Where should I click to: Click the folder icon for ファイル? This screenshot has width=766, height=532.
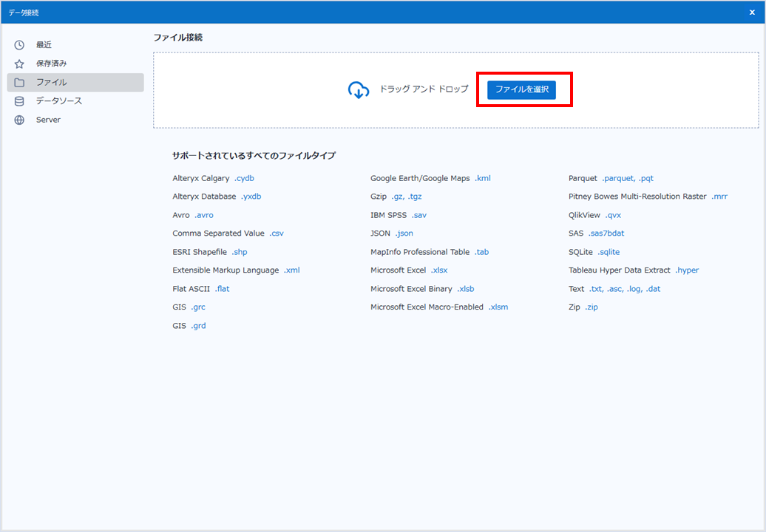[x=19, y=83]
